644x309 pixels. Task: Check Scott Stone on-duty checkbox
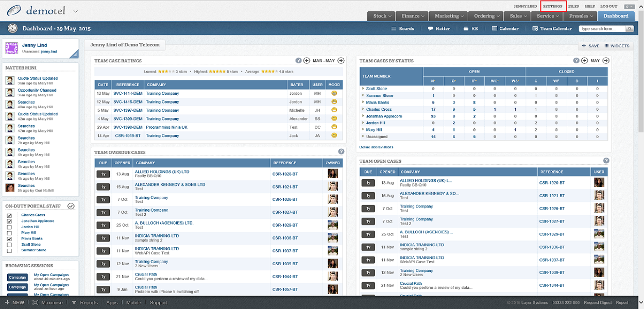pos(9,245)
